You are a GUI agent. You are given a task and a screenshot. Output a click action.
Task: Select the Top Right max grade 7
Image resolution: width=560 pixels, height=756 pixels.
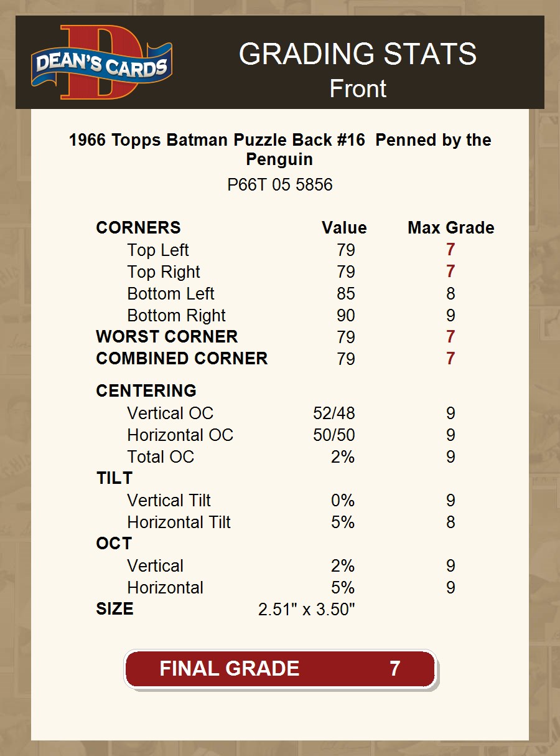click(450, 272)
